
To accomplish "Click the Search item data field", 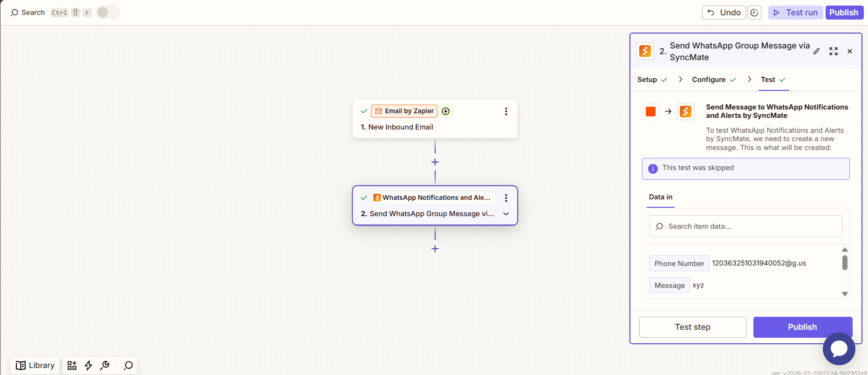I will (x=745, y=226).
